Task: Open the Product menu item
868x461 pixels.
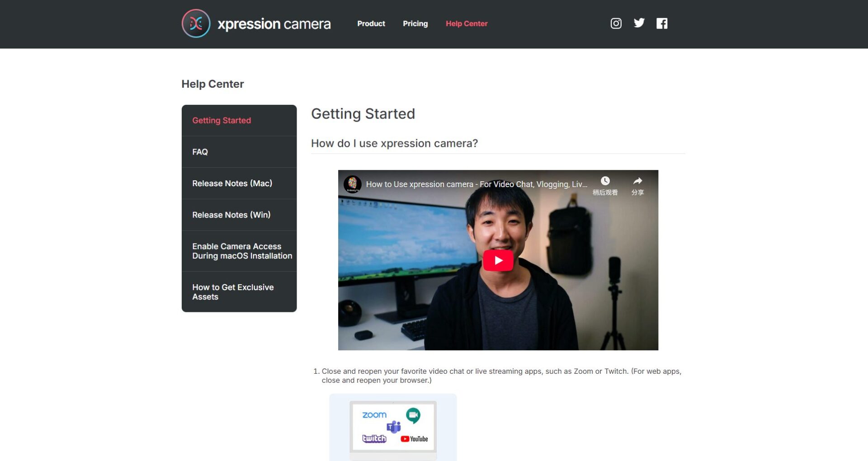Action: [371, 24]
